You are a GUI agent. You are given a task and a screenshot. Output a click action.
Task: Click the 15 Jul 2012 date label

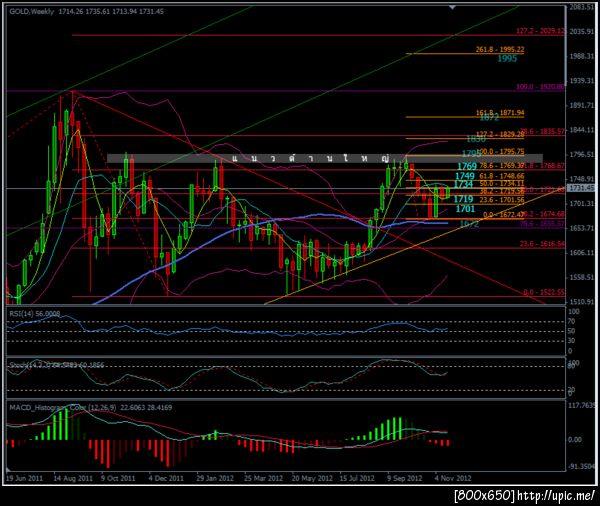357,478
